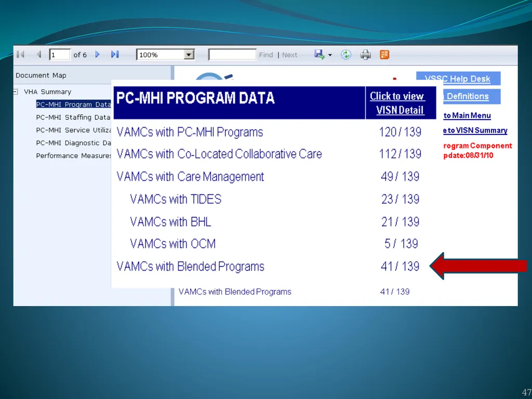This screenshot has width=532, height=399.
Task: Select PC-MHI Diagnostic Data tree item
Action: [x=74, y=143]
